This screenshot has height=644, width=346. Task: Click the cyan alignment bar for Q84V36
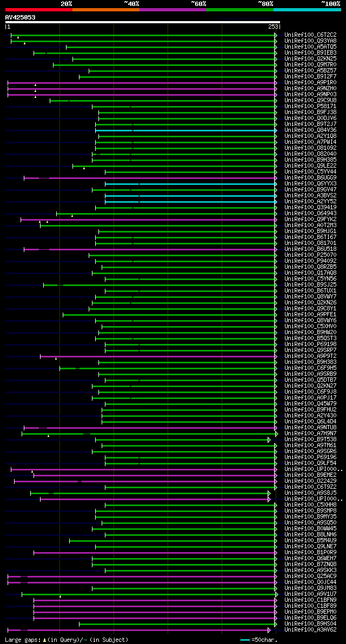187,130
